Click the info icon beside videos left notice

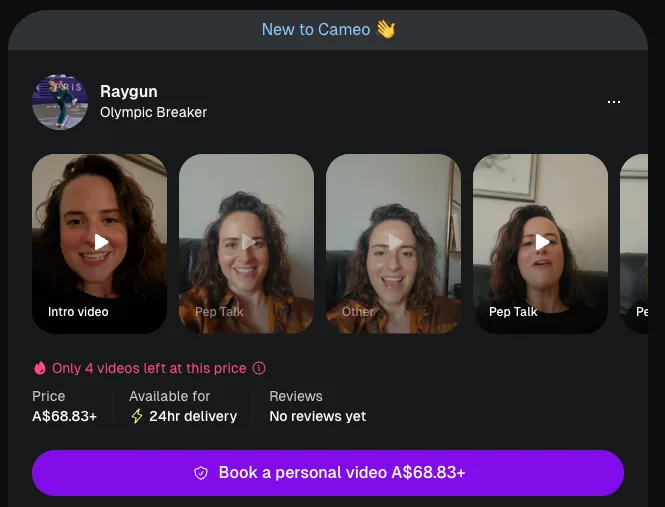(x=259, y=368)
